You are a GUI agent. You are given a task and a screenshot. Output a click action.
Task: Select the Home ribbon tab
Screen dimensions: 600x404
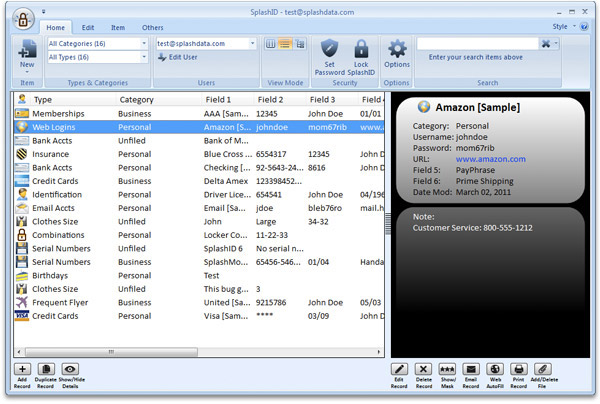pyautogui.click(x=55, y=28)
